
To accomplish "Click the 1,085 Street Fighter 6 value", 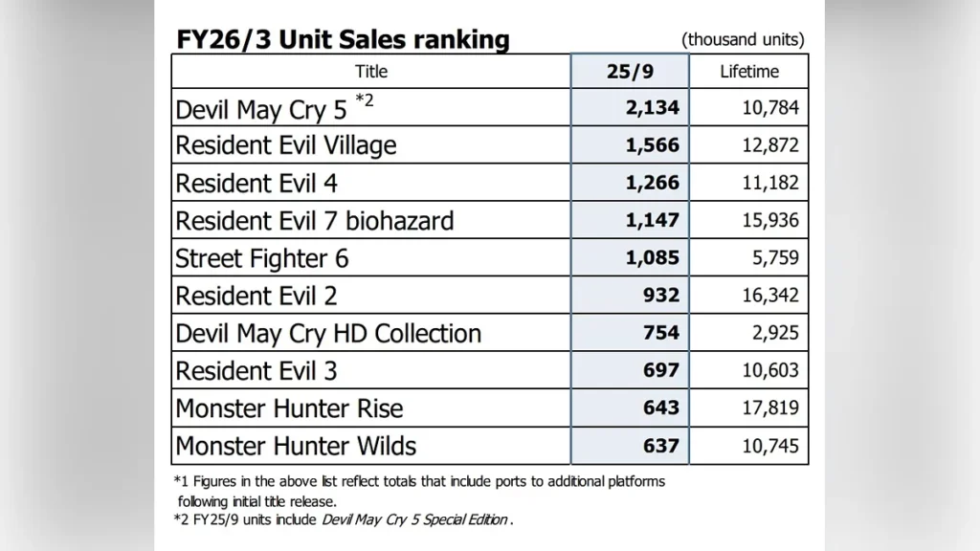I will point(653,258).
